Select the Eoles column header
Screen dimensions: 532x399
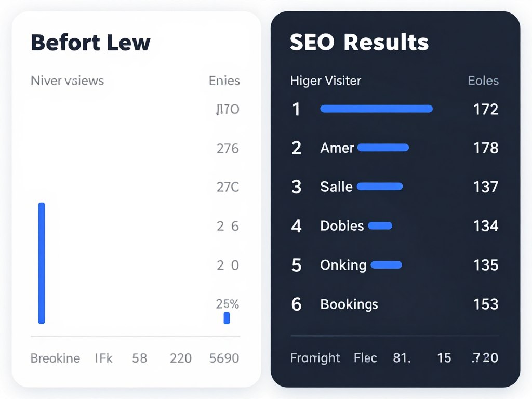[483, 81]
